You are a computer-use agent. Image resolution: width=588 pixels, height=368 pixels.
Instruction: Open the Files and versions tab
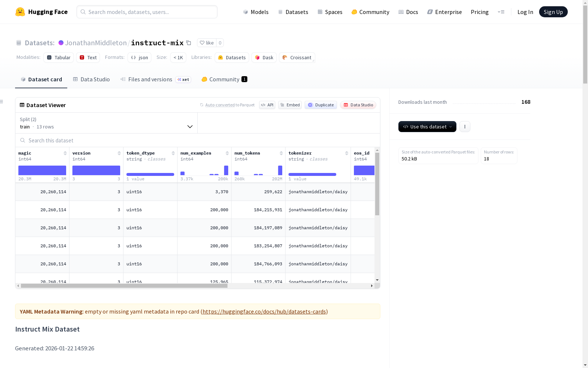156,79
